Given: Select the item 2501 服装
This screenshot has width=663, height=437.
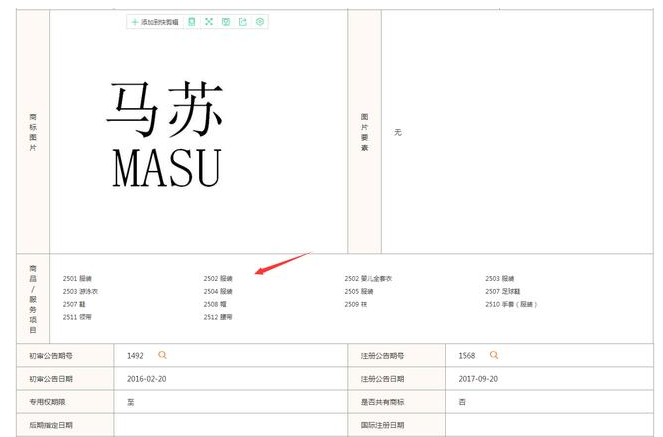Looking at the screenshot, I should pos(77,279).
